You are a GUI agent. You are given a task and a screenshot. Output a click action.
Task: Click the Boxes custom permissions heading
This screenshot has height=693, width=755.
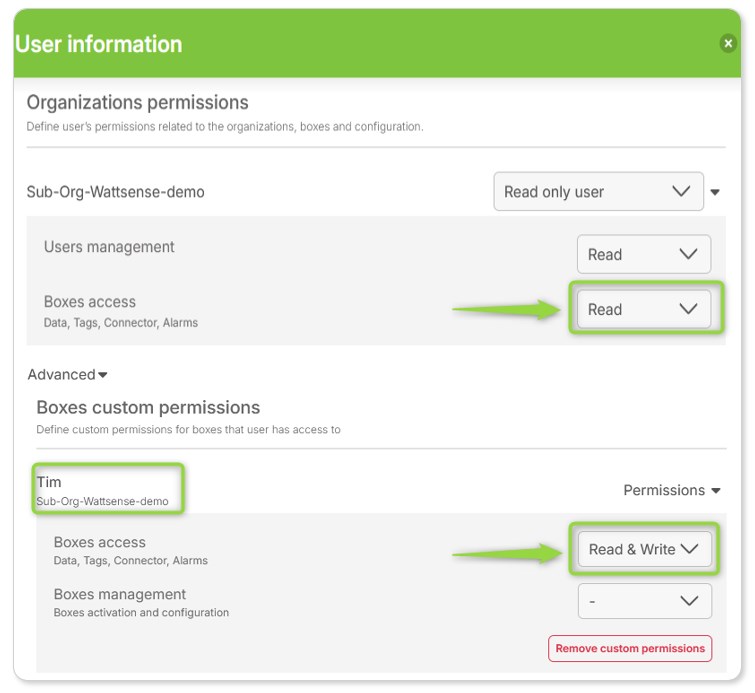[x=148, y=407]
